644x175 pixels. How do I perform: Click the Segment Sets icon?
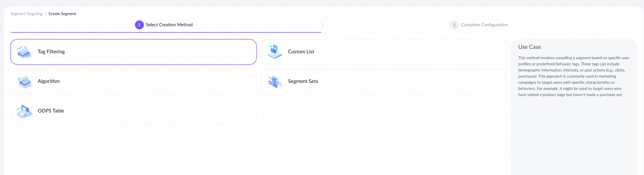pyautogui.click(x=275, y=81)
